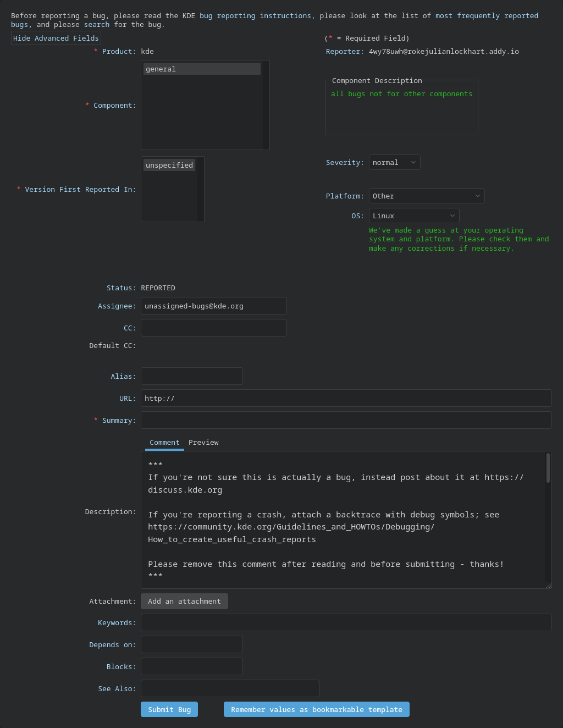563x728 pixels.
Task: Click the Product label link
Action: click(x=118, y=51)
